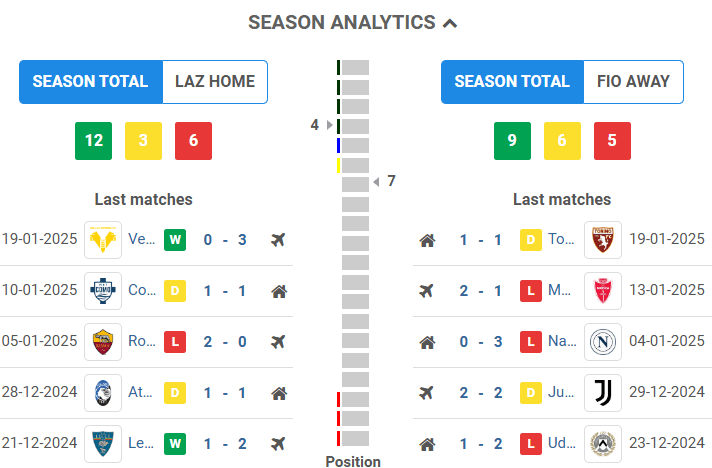Click the position 4 marker arrow
The image size is (712, 468).
tap(331, 125)
